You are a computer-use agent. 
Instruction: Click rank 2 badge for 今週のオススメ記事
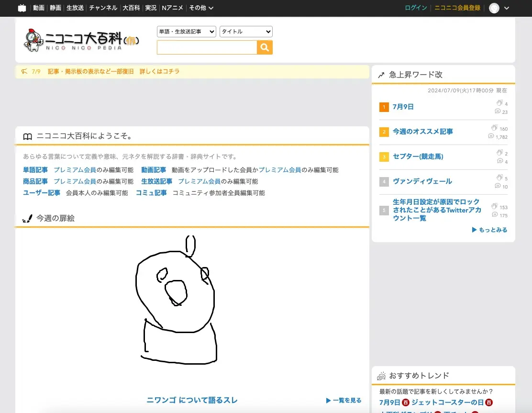384,132
